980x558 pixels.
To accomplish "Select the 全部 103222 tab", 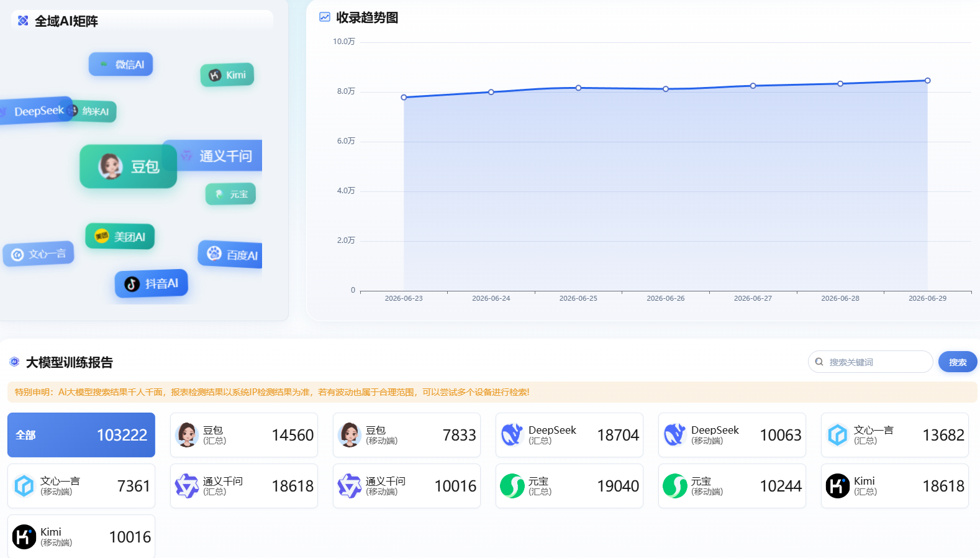I will (x=81, y=435).
